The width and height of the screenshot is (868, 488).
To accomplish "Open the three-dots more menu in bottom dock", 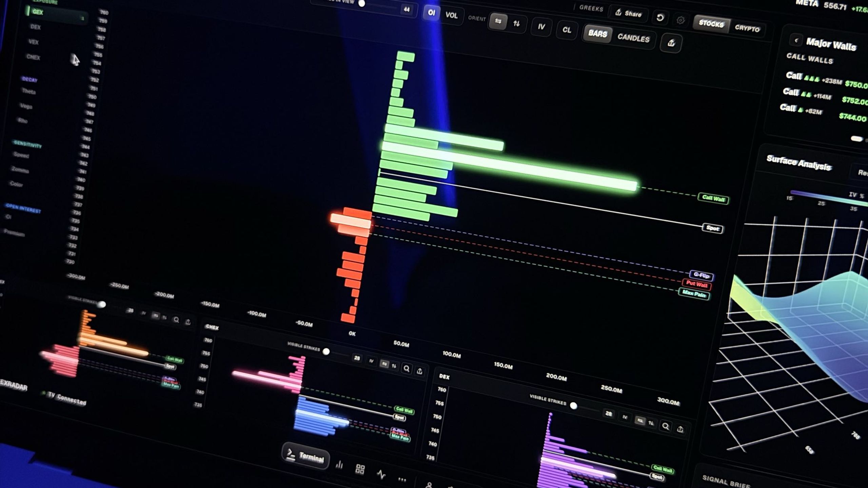I will (x=402, y=479).
